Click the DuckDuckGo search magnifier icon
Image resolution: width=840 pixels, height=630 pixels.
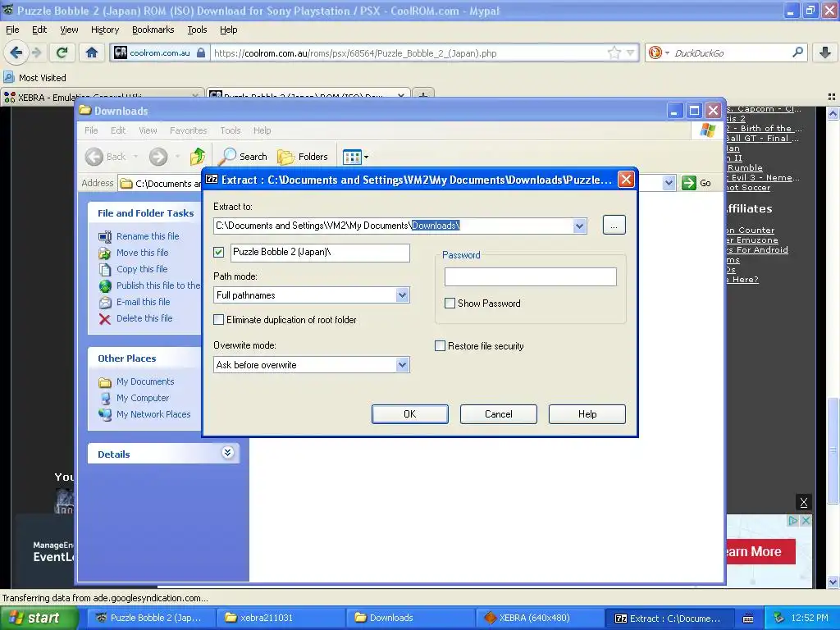pyautogui.click(x=797, y=52)
